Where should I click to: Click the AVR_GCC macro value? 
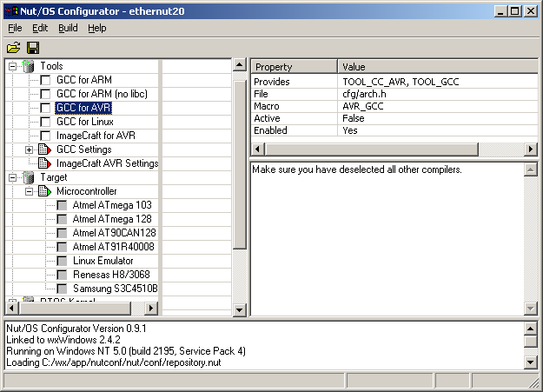click(x=363, y=106)
